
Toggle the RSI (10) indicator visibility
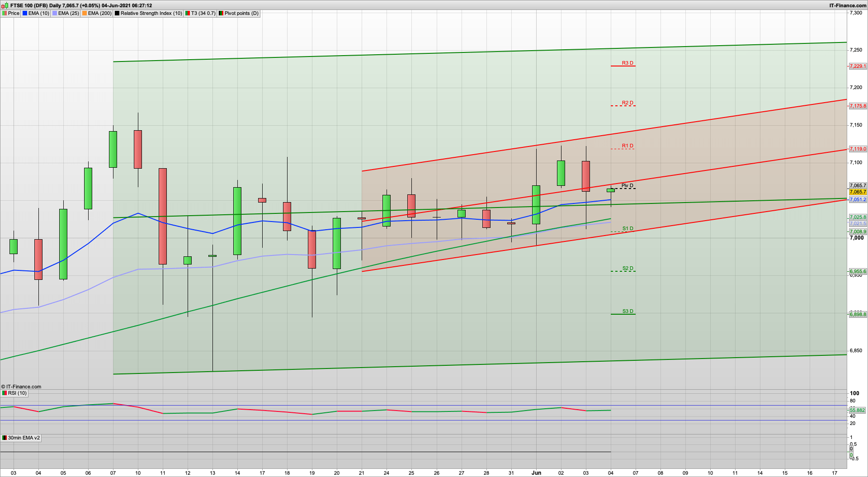[x=4, y=393]
